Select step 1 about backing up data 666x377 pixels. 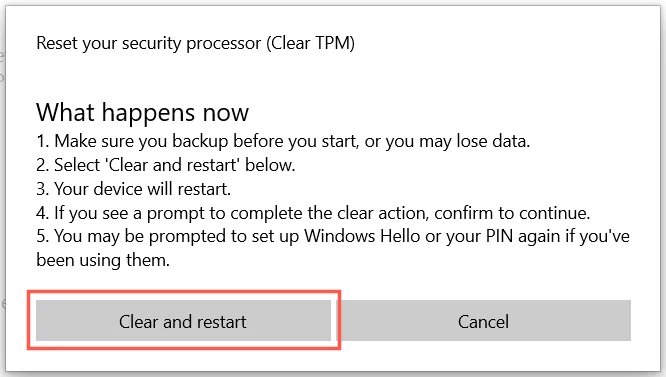point(283,141)
